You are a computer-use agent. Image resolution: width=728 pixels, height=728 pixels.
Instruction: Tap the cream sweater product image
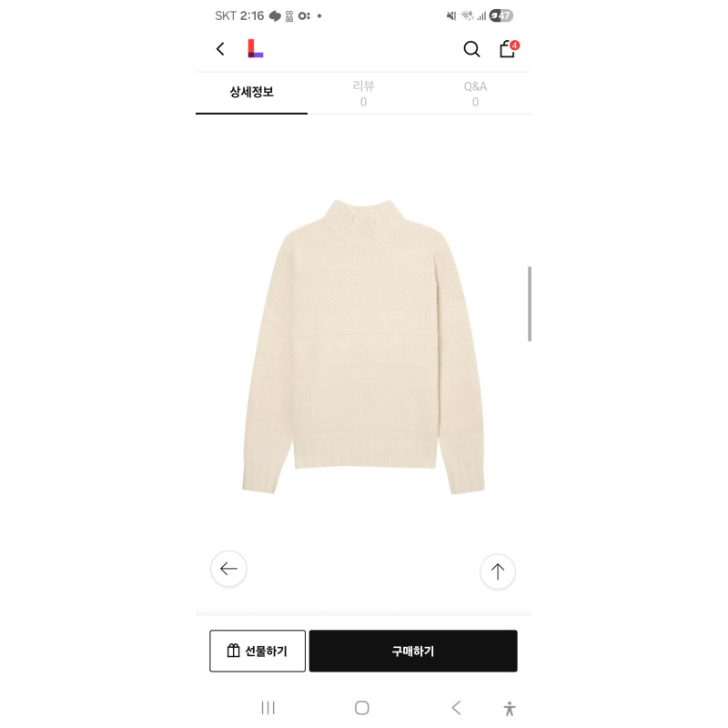click(x=363, y=347)
